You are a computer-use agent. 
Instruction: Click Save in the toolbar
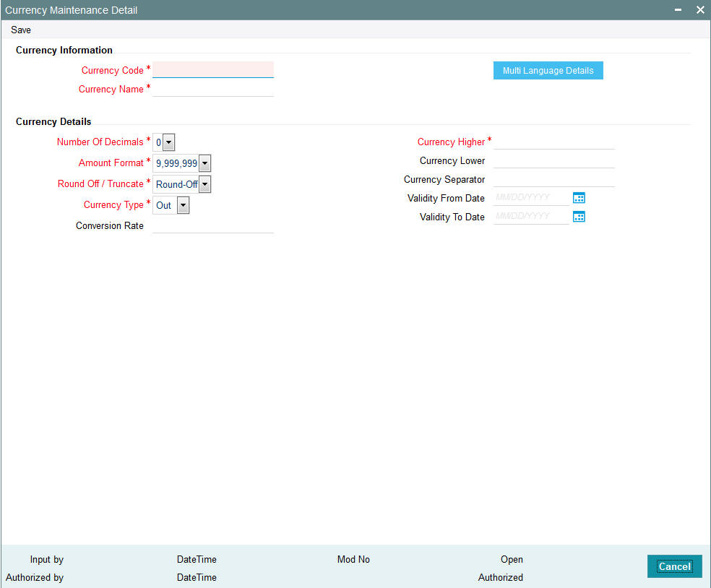pyautogui.click(x=21, y=30)
